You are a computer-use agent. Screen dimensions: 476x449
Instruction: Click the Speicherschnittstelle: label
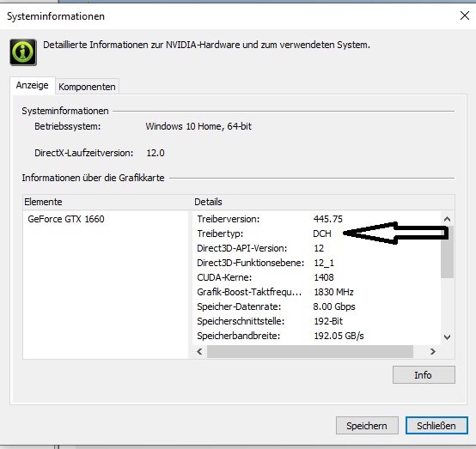(241, 321)
